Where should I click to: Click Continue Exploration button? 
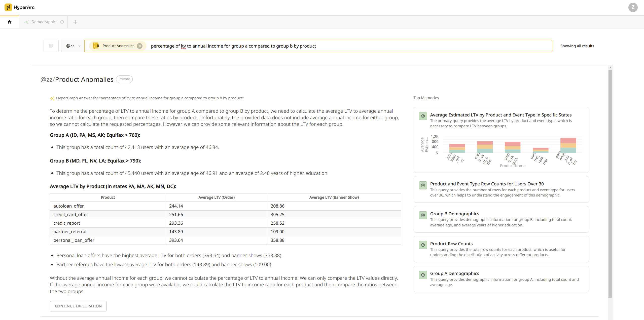tap(78, 306)
